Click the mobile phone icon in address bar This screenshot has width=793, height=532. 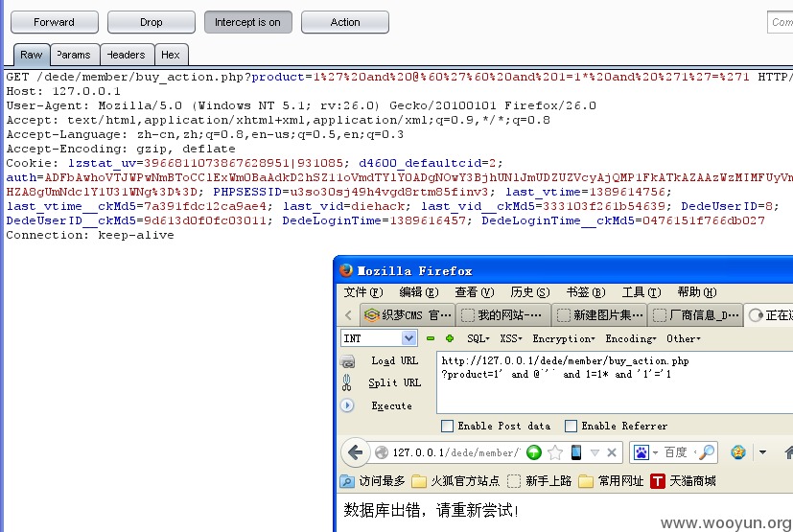point(576,452)
